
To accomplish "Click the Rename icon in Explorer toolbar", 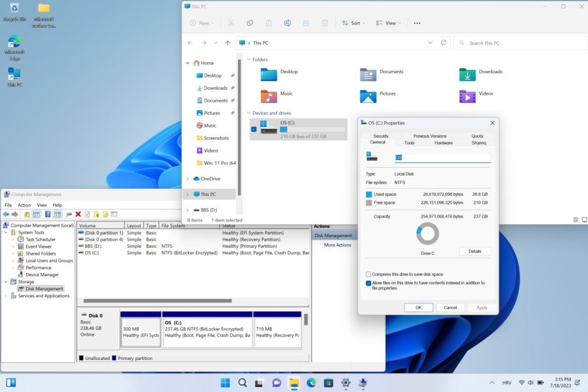I will 287,23.
